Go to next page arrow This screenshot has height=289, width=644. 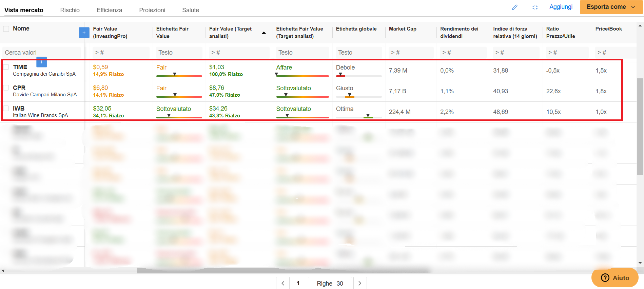(x=360, y=283)
